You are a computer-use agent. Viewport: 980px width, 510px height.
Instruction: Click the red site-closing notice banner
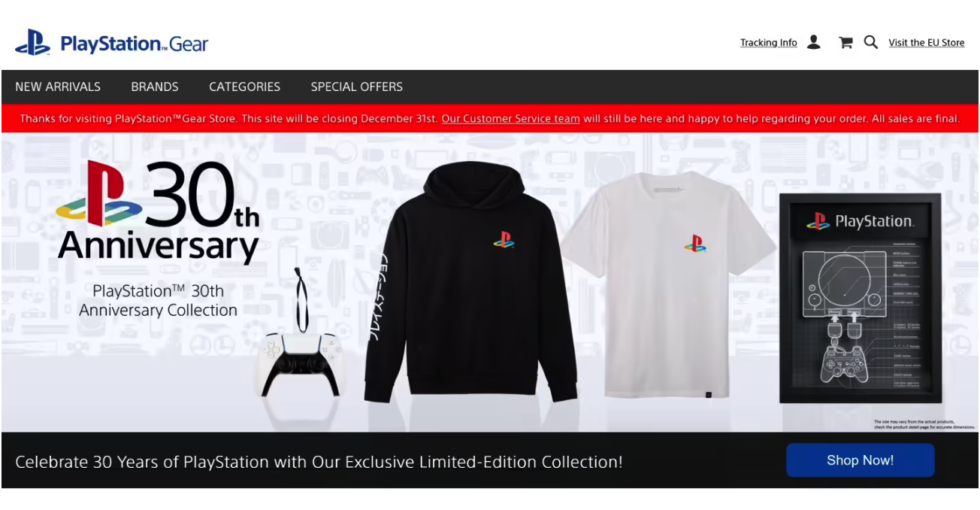490,119
